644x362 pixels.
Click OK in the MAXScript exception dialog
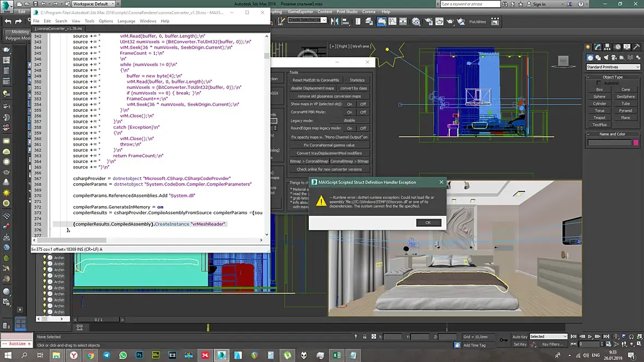(428, 222)
